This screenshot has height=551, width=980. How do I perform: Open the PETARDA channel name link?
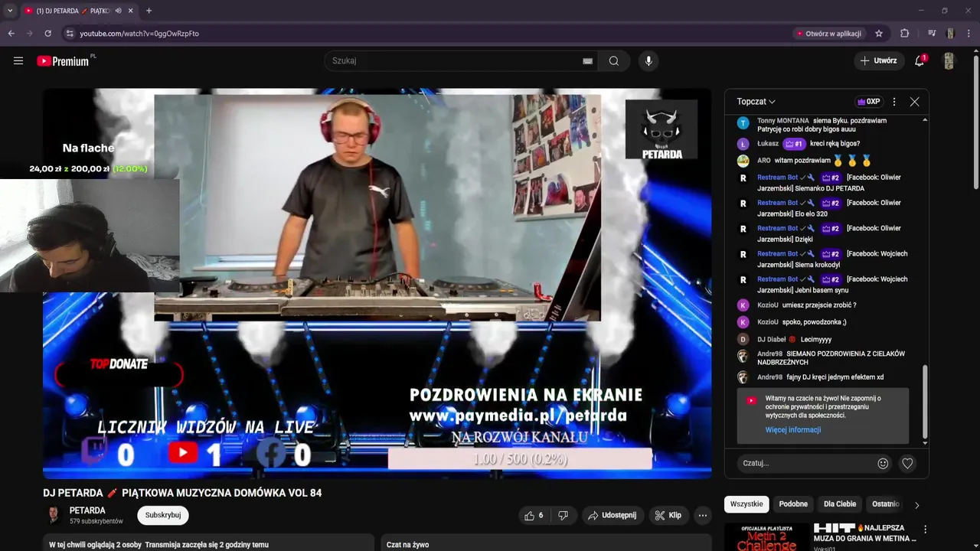click(x=87, y=510)
